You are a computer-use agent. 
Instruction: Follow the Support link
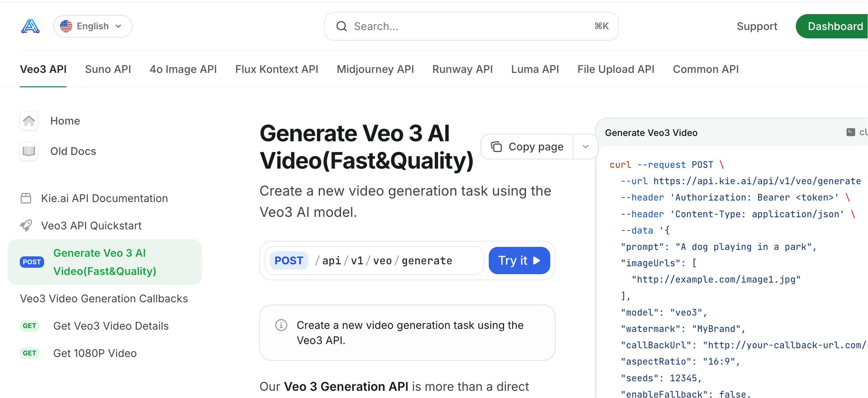pyautogui.click(x=757, y=26)
